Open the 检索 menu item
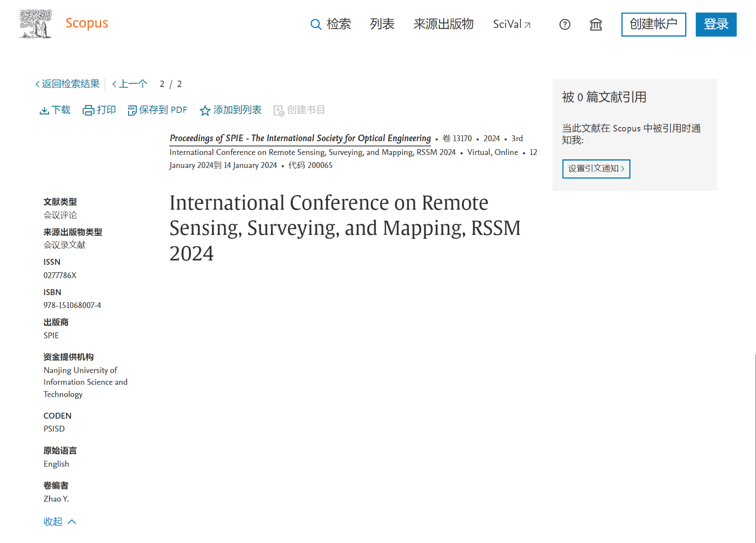The height and width of the screenshot is (543, 756). tap(339, 24)
